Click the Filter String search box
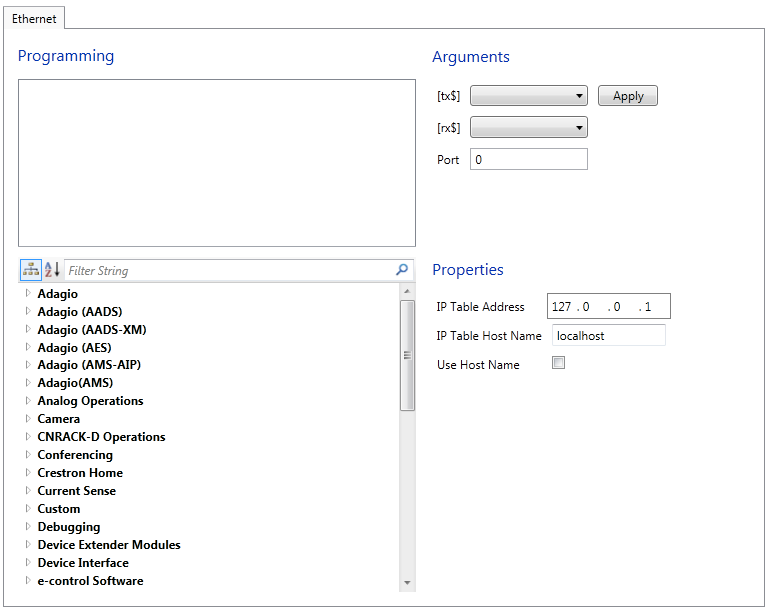Image resolution: width=769 pixels, height=611 pixels. pyautogui.click(x=230, y=270)
